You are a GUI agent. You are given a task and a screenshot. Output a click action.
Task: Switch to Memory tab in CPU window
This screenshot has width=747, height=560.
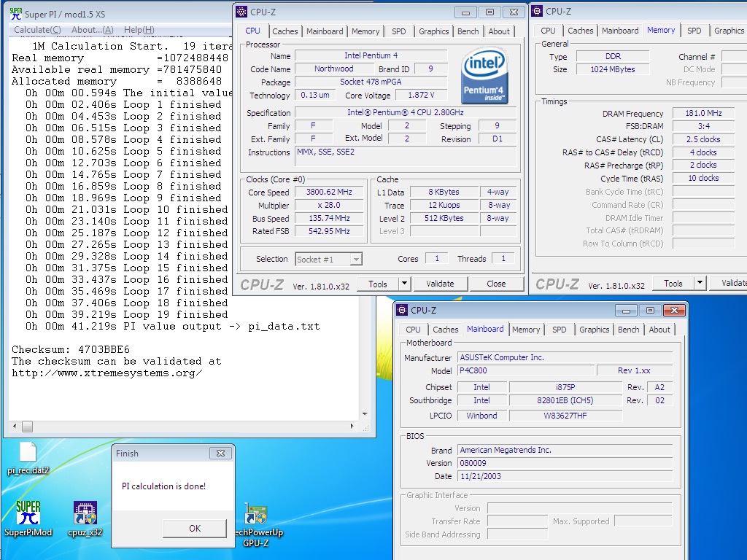365,31
